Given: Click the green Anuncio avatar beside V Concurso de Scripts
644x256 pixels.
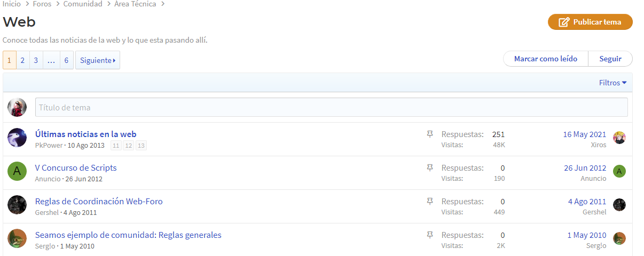Looking at the screenshot, I should click(x=17, y=171).
